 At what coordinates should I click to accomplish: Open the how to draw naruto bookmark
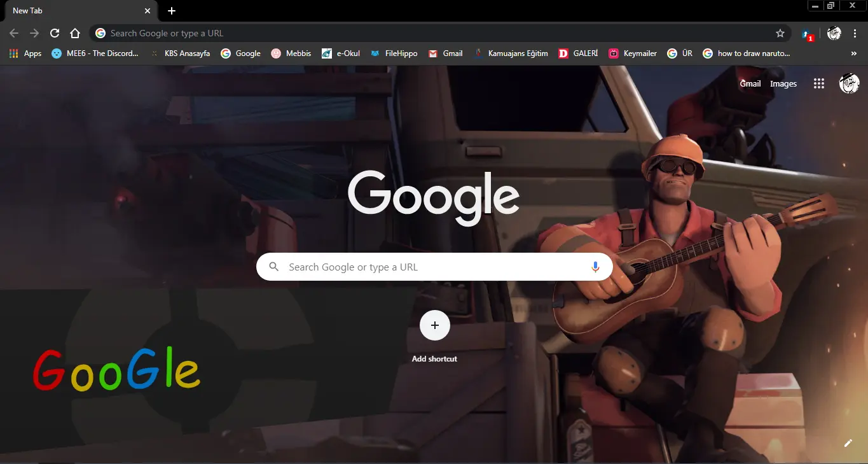tap(747, 53)
